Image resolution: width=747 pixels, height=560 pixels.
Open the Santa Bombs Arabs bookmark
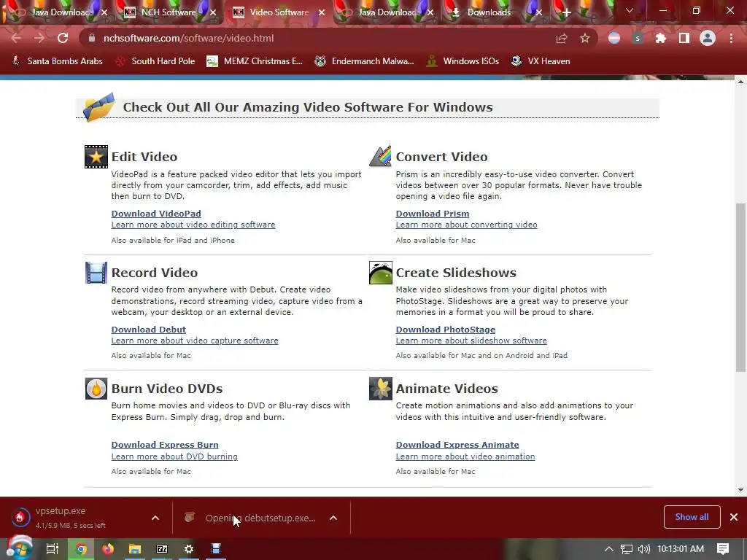point(57,61)
